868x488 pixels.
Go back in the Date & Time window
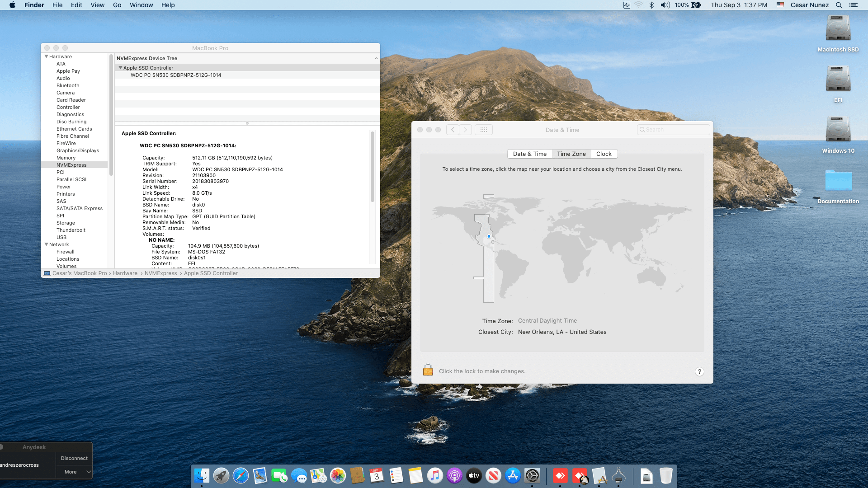tap(453, 130)
